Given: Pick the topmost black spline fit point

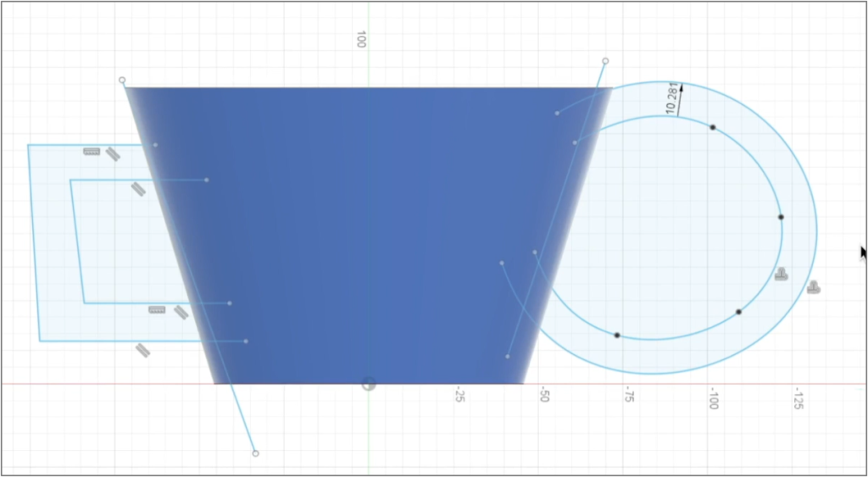Looking at the screenshot, I should coord(713,127).
